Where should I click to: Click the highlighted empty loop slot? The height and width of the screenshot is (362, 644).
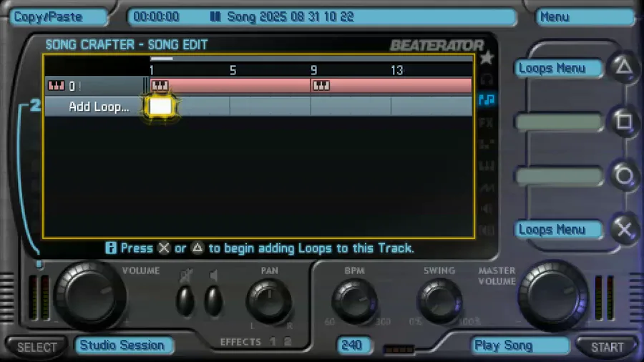click(x=160, y=107)
